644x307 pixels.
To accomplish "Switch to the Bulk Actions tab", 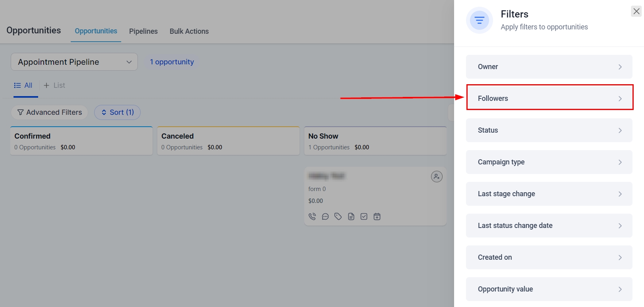I will [x=189, y=31].
